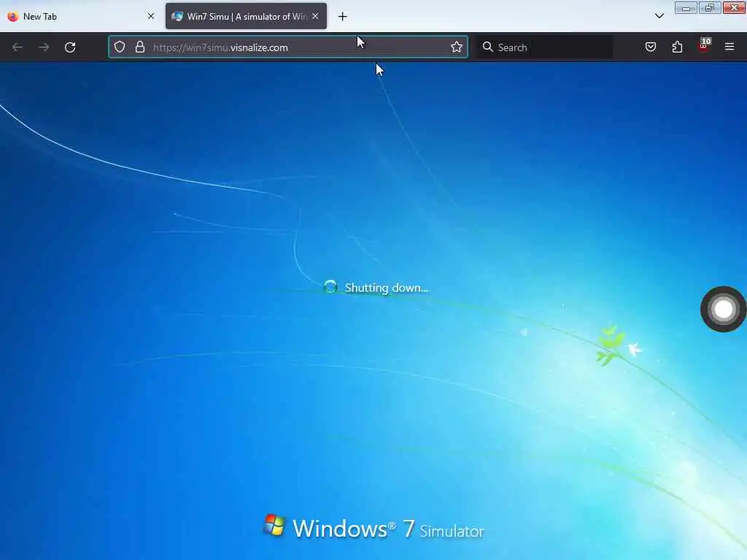Viewport: 747px width, 560px height.
Task: Save page to Pocket icon
Action: tap(651, 47)
